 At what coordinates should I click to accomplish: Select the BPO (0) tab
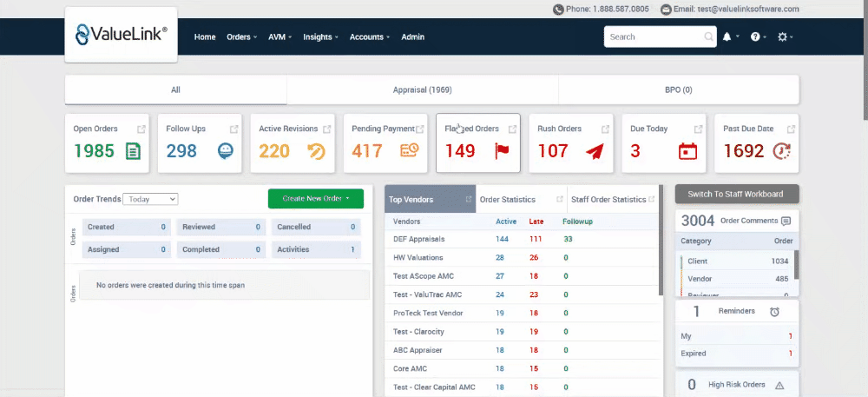click(x=679, y=89)
